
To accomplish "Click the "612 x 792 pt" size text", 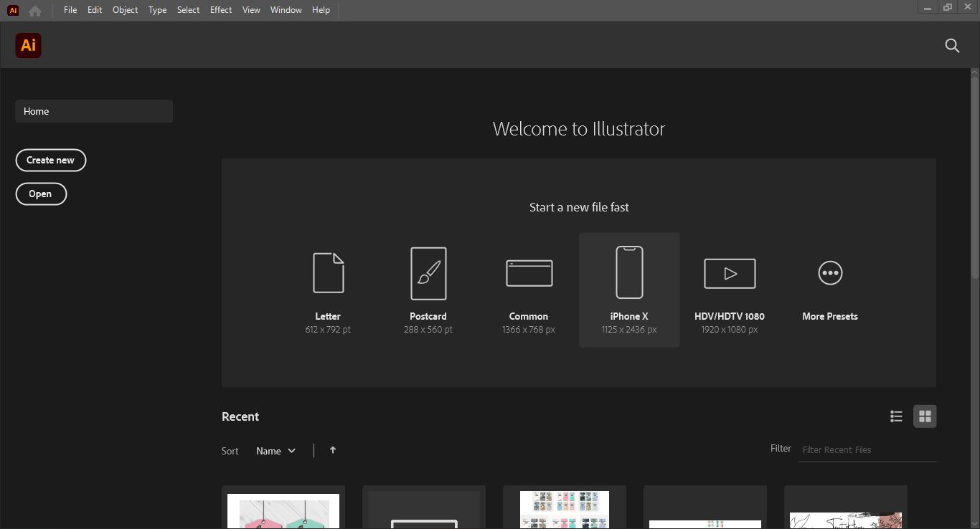I will click(x=328, y=330).
